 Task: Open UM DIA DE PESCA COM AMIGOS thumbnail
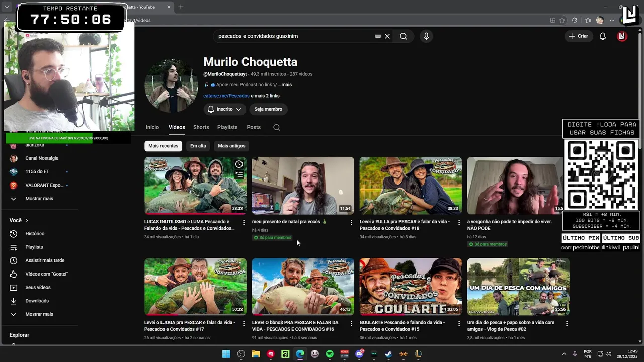(518, 287)
